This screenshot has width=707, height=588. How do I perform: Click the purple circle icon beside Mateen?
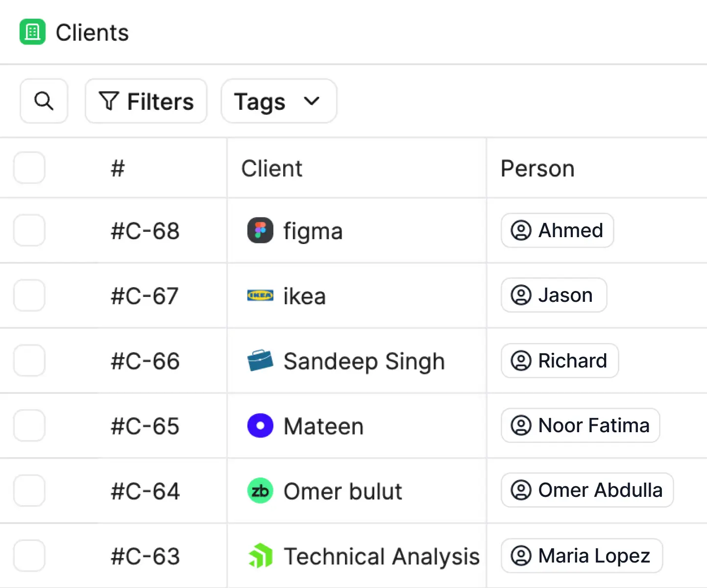point(260,425)
